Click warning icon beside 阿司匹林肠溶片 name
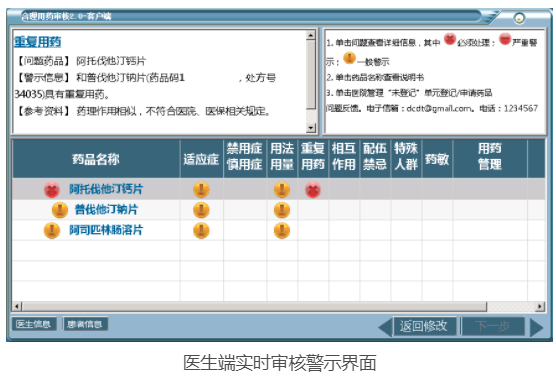This screenshot has width=556, height=384. (x=52, y=230)
